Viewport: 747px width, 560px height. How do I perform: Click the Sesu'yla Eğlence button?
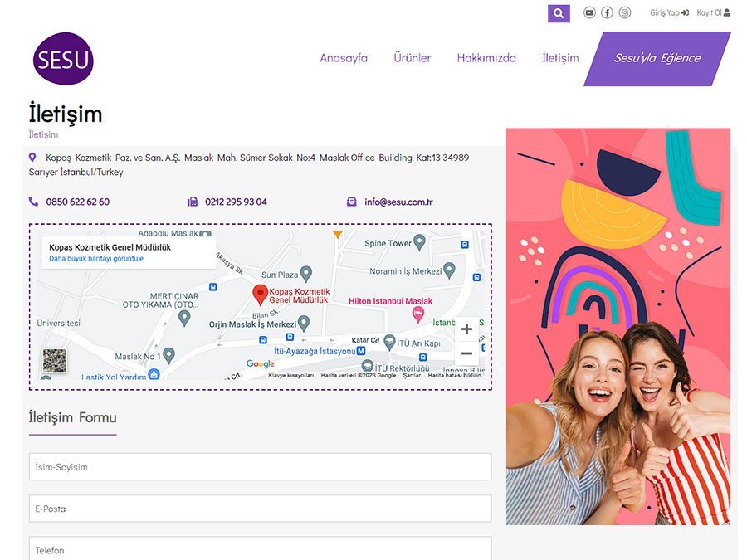coord(657,58)
